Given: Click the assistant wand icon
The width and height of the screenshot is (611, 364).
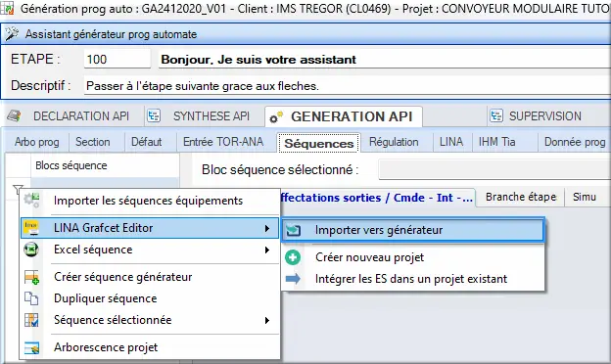Looking at the screenshot, I should coord(12,34).
